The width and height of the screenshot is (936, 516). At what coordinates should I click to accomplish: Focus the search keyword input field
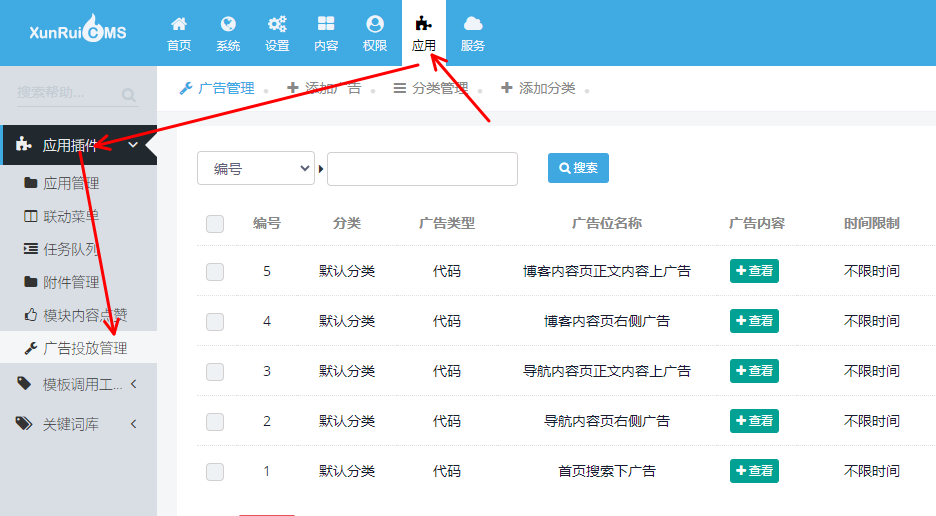coord(422,169)
